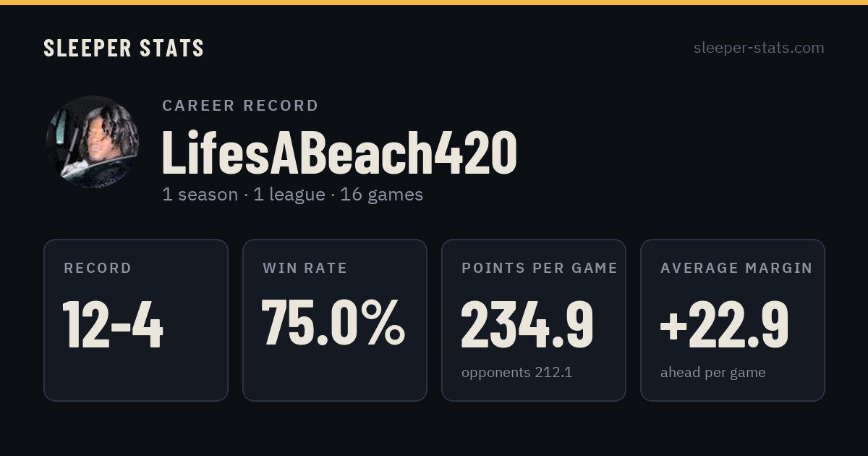The width and height of the screenshot is (868, 456).
Task: Click the 234.9 points value
Action: 527,324
